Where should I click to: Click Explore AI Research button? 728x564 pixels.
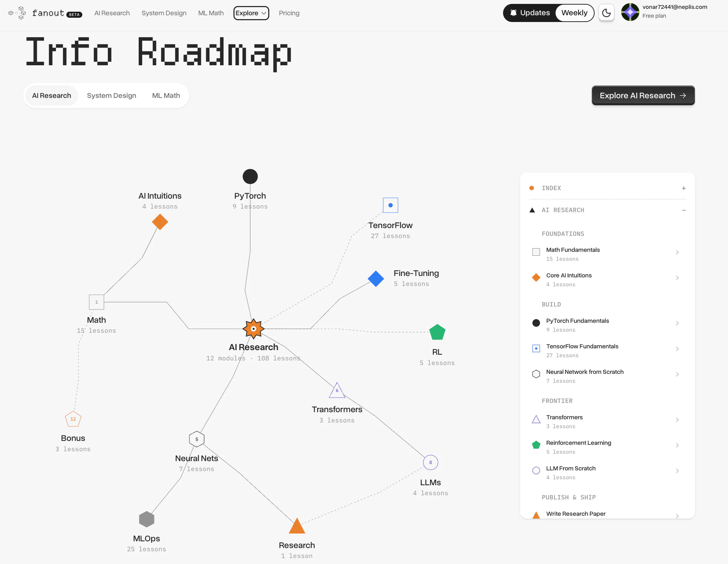pyautogui.click(x=643, y=95)
